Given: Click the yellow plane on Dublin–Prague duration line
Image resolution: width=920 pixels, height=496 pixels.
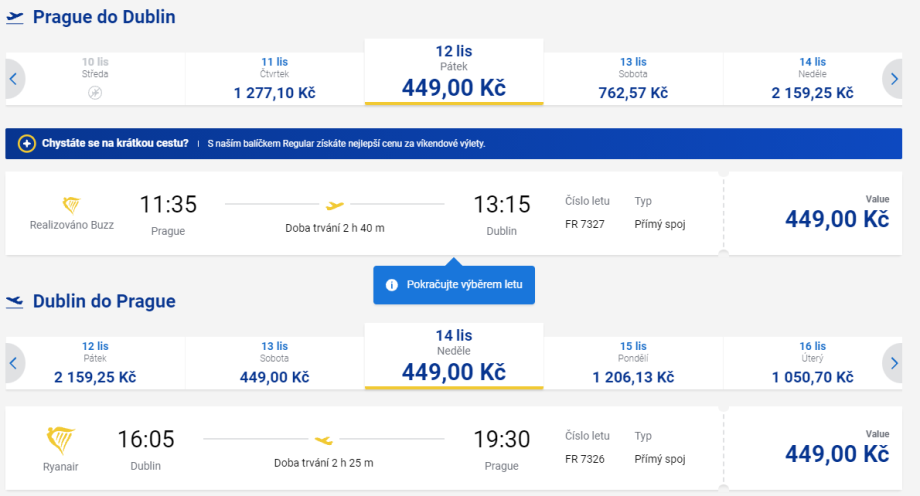Looking at the screenshot, I should (x=323, y=440).
